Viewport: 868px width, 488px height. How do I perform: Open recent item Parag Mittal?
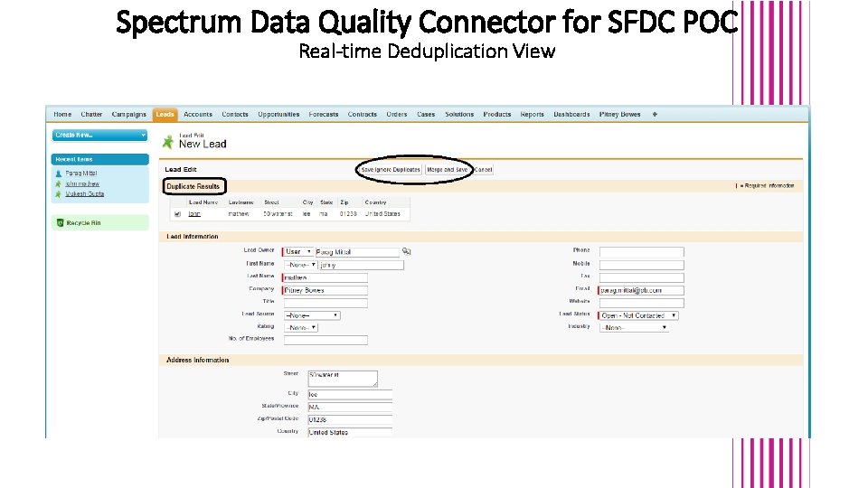81,174
